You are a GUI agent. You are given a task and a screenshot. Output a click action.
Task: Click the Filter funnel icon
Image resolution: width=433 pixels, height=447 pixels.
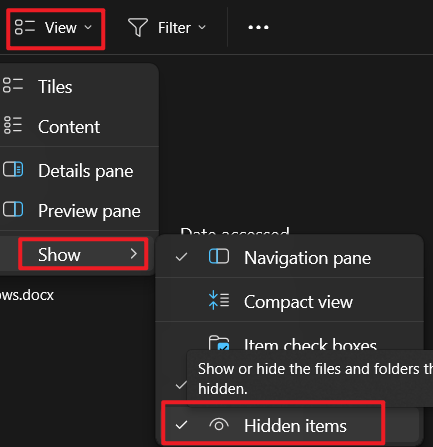click(137, 28)
